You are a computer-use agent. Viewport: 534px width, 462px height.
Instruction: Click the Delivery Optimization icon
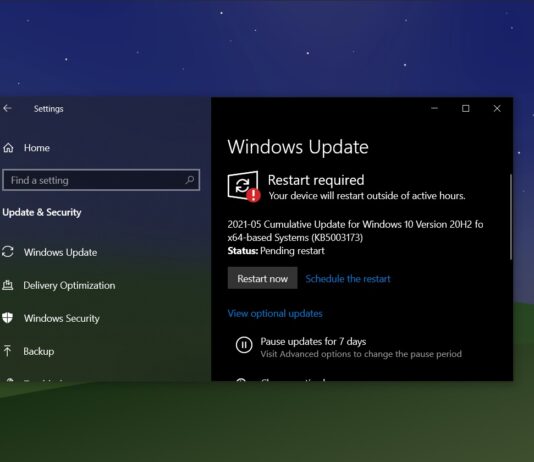[8, 285]
